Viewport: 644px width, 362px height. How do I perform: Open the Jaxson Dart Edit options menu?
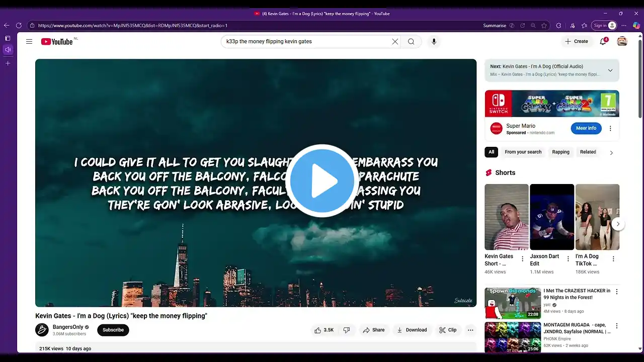[568, 259]
